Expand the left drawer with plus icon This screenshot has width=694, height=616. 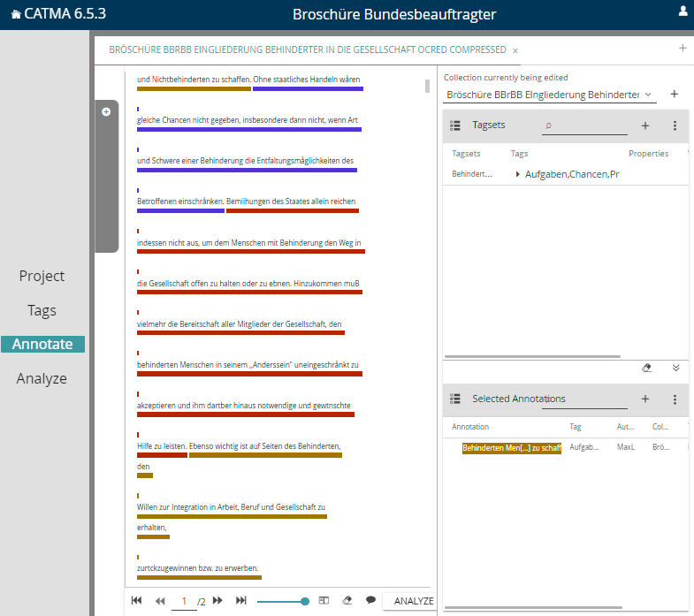[106, 112]
